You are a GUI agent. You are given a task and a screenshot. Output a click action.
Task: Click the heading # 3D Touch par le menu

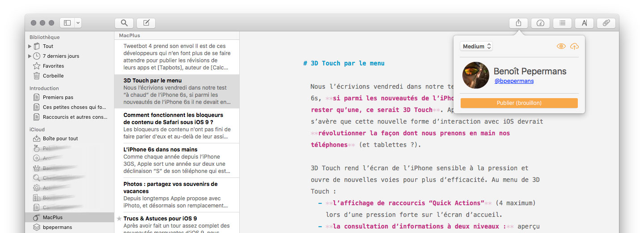343,63
